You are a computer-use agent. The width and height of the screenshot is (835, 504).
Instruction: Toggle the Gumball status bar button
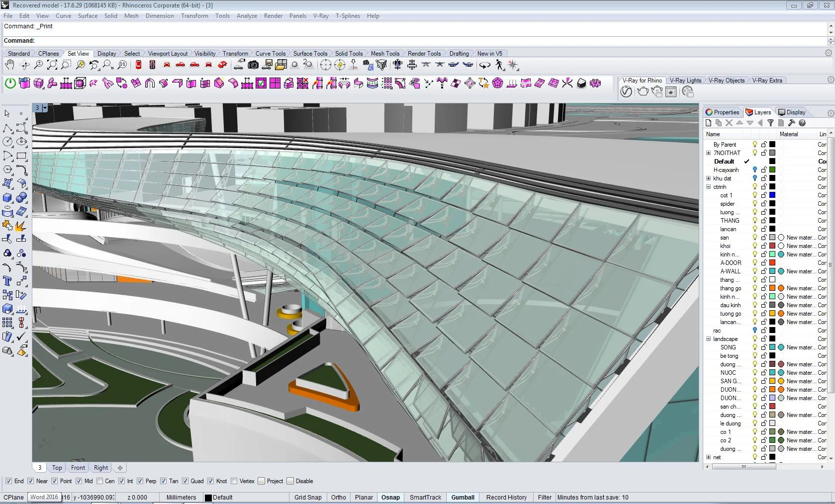coord(463,497)
